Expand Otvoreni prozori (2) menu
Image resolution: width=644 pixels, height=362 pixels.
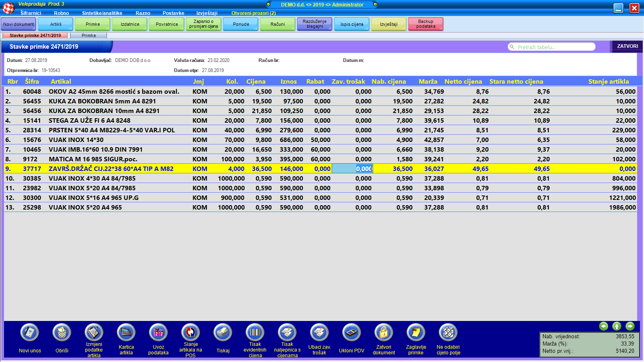tap(253, 13)
